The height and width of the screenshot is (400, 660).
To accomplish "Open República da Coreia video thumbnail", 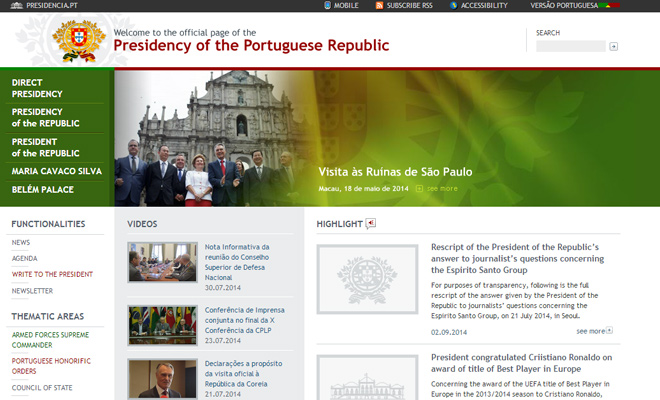I will (162, 379).
